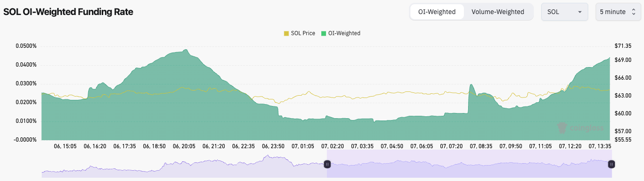Click the $66.00 price axis label
Image resolution: width=644 pixels, height=181 pixels.
622,78
